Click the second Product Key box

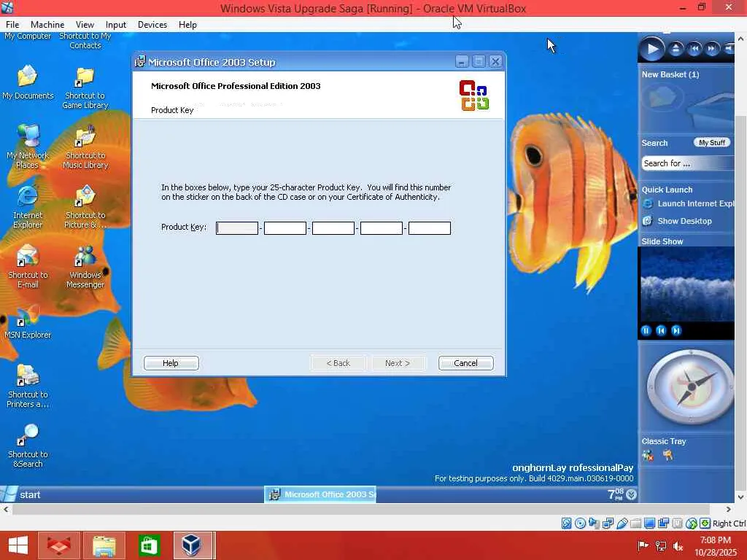tap(285, 228)
